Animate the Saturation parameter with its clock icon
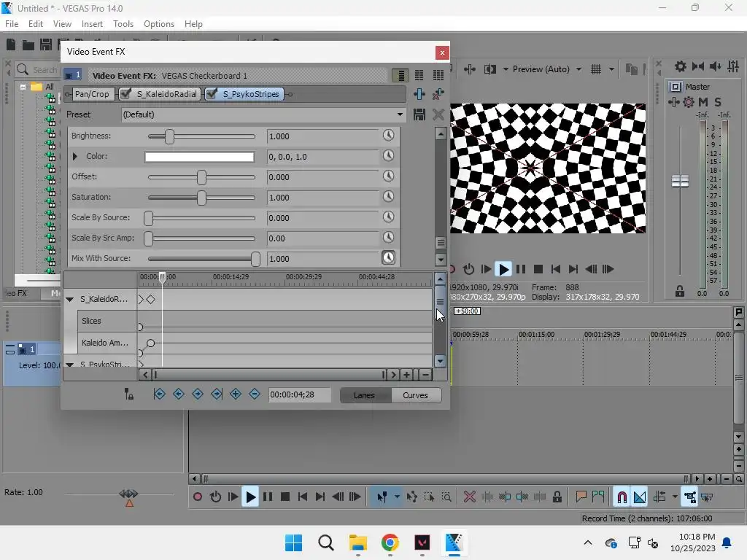Screen dimensions: 747x560 (388, 197)
